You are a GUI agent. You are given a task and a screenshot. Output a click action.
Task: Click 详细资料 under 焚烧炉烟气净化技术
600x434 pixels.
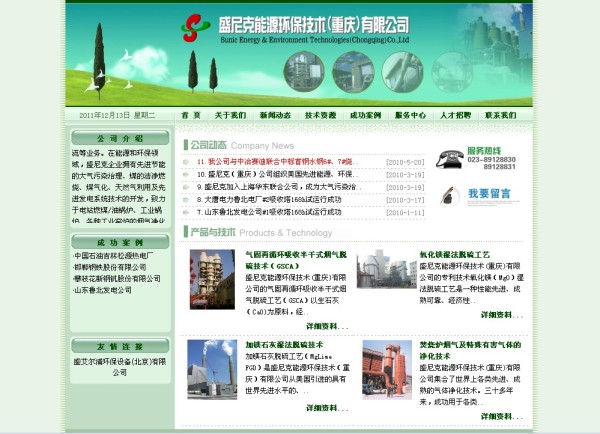click(x=502, y=416)
